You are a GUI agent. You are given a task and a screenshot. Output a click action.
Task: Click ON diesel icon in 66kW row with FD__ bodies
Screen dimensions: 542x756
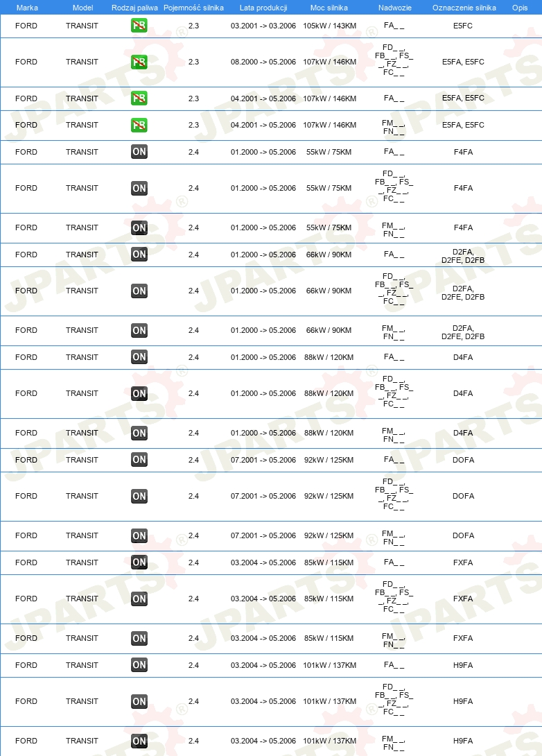coord(139,291)
